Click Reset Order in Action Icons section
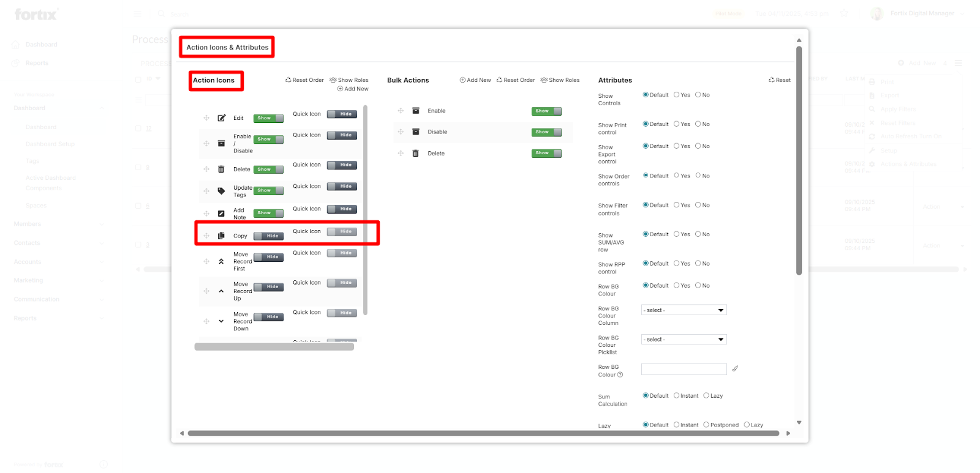 (x=304, y=80)
